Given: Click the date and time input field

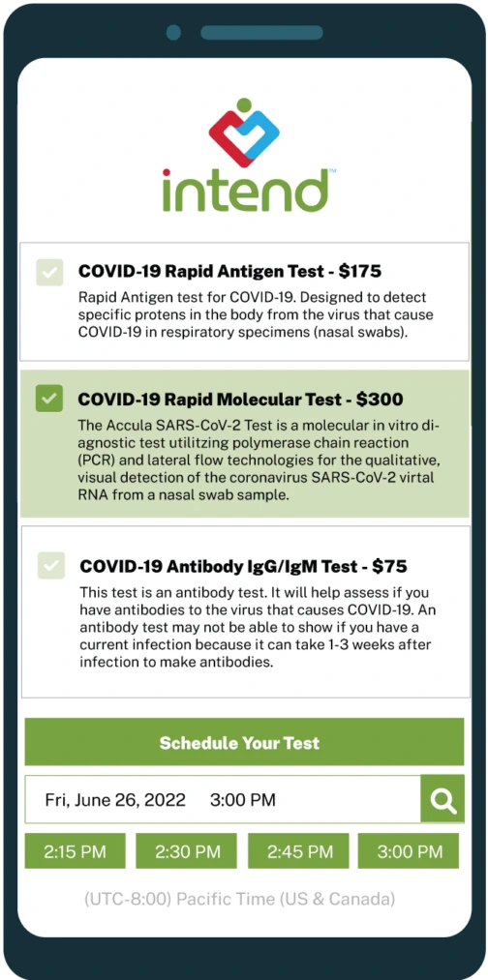Looking at the screenshot, I should tap(223, 799).
